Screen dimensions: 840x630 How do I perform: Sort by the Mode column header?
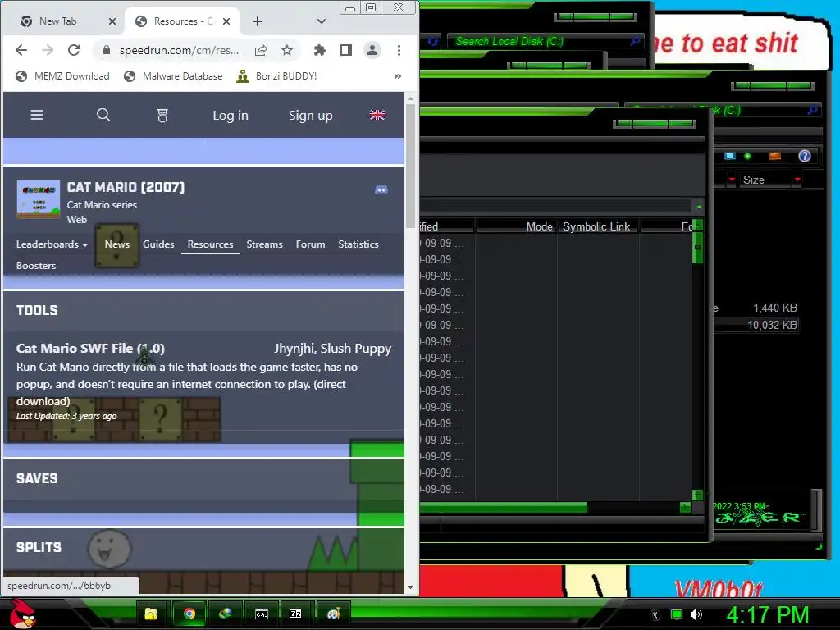[515, 226]
